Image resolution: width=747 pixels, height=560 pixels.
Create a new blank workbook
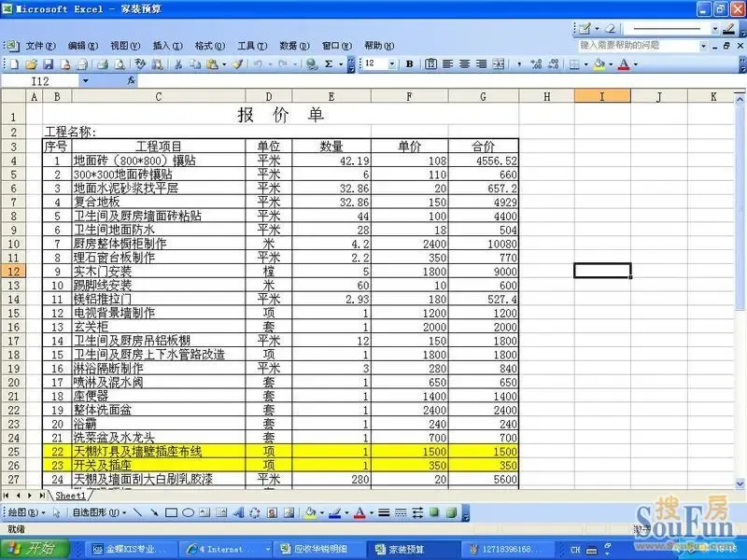click(x=14, y=63)
